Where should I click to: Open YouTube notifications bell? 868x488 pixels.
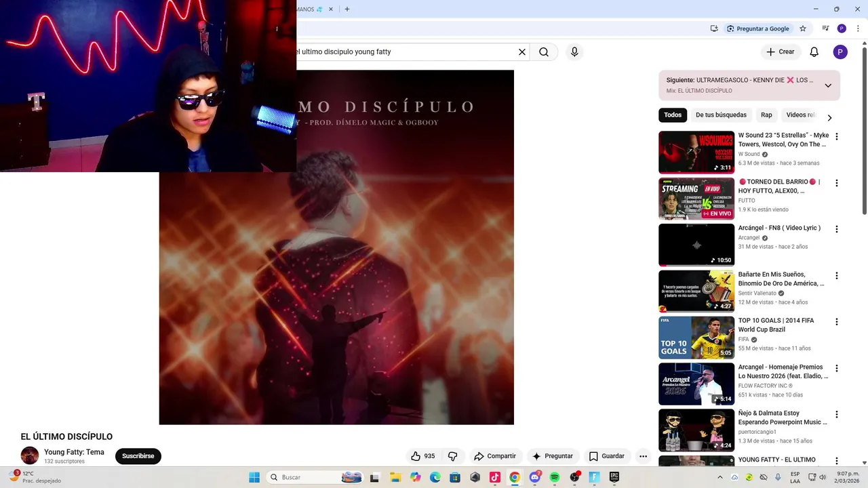814,52
